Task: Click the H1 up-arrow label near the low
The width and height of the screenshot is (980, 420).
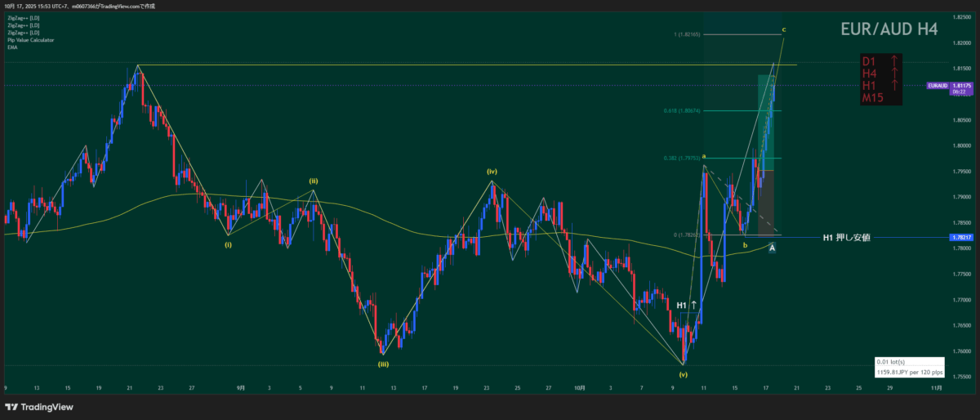Action: (687, 305)
